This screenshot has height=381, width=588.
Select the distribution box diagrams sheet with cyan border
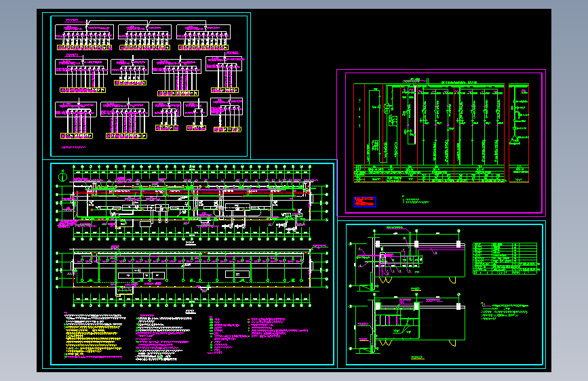coord(146,86)
